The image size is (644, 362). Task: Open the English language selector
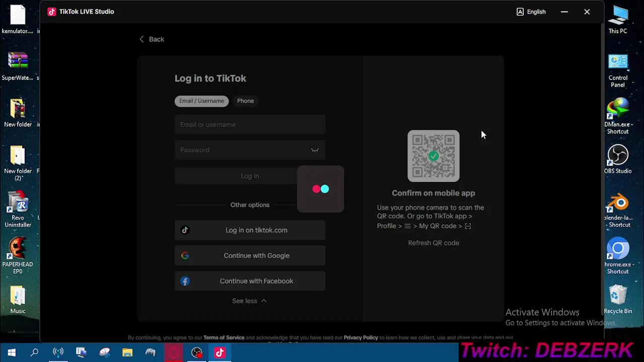pyautogui.click(x=531, y=12)
